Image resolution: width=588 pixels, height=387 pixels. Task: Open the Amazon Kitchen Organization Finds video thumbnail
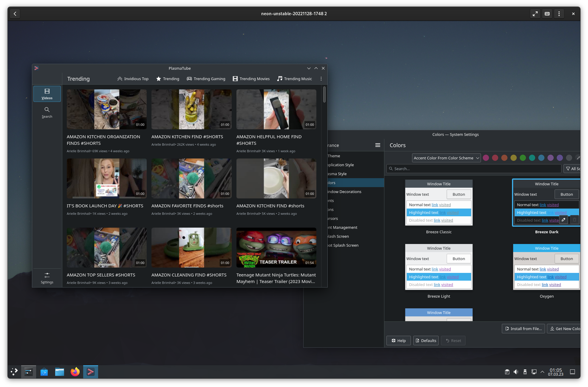(107, 109)
